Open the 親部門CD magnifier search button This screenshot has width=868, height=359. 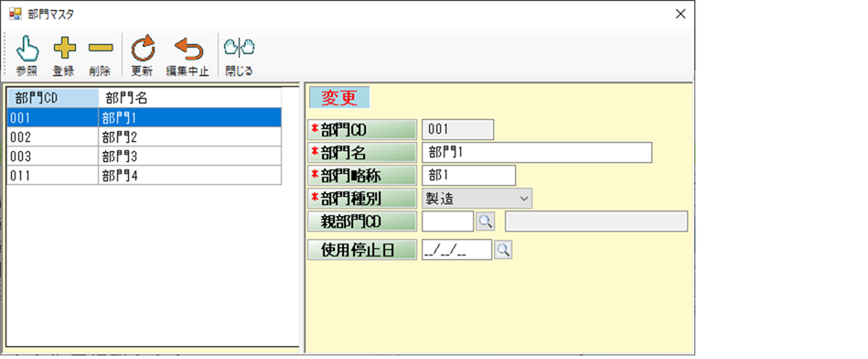[x=486, y=221]
